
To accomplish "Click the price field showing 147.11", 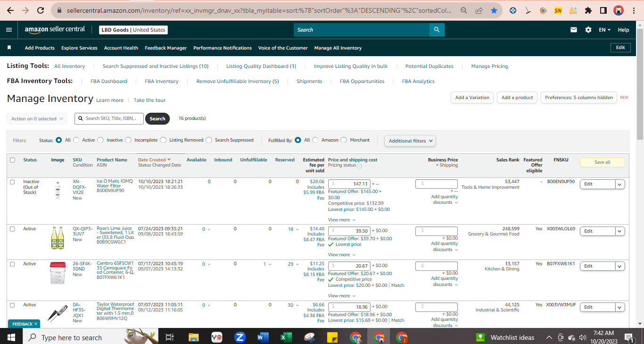I will (349, 184).
